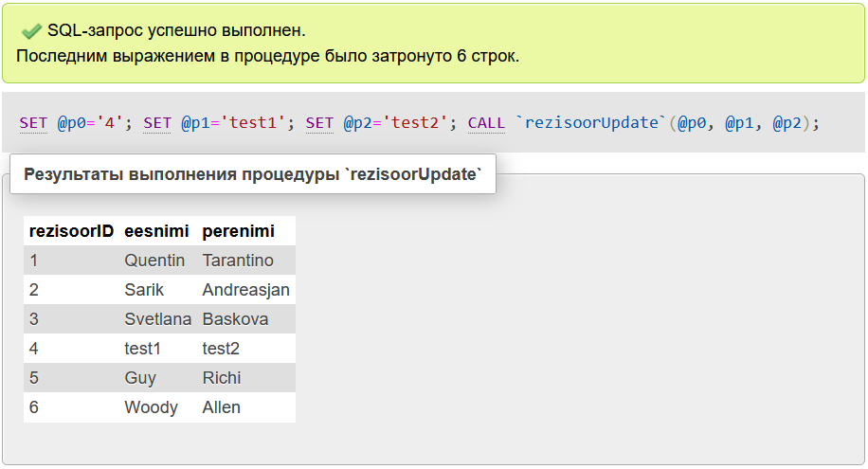
Task: Click the SET keyword before @p1
Action: click(157, 123)
